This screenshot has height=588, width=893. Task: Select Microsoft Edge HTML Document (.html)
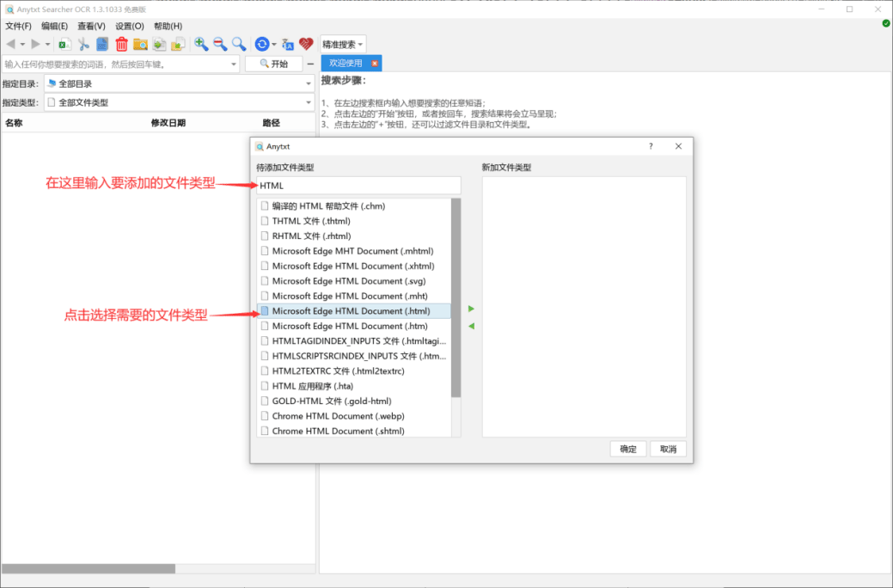pos(353,311)
